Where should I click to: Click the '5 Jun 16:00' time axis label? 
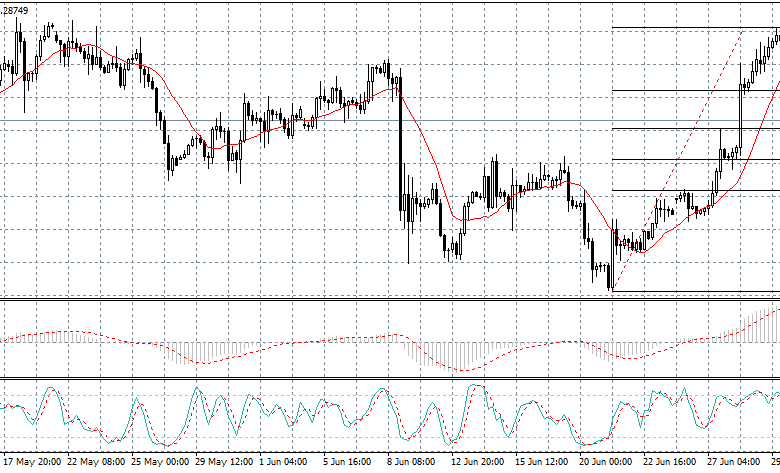coord(350,463)
